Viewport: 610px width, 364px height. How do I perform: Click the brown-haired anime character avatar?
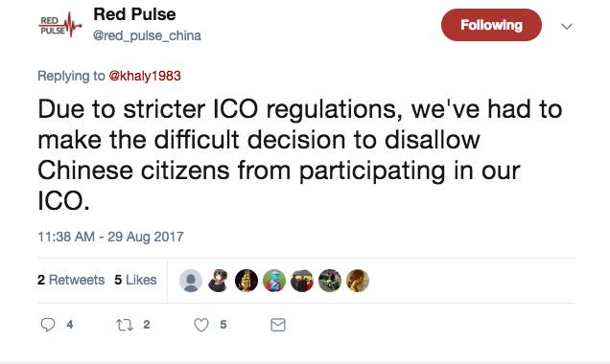click(219, 281)
